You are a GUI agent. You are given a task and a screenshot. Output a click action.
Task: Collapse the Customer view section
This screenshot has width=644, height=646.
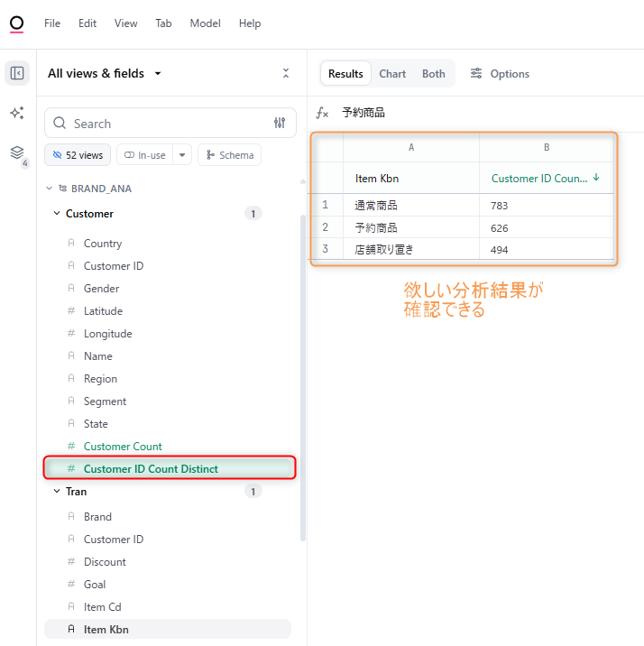tap(57, 214)
